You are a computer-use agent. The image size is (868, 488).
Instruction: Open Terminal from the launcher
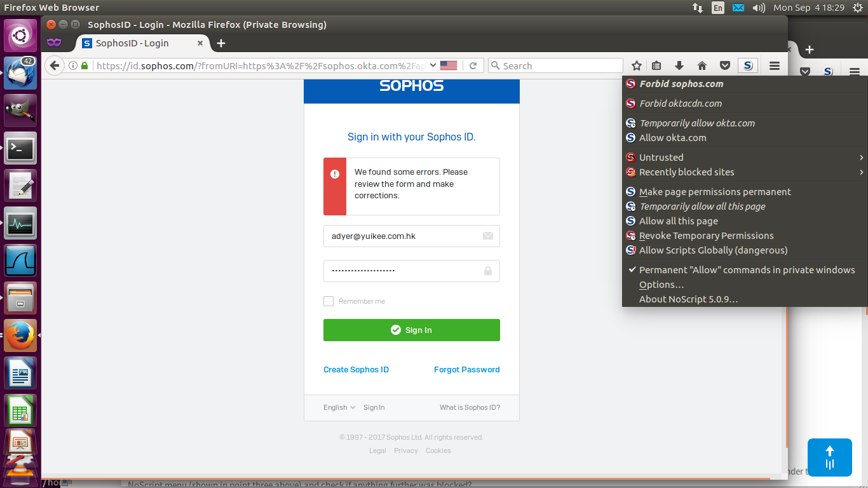pos(20,148)
